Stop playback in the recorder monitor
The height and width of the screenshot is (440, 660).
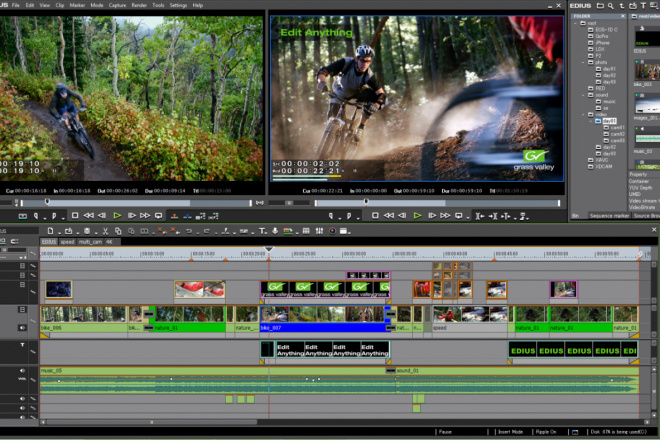click(375, 216)
